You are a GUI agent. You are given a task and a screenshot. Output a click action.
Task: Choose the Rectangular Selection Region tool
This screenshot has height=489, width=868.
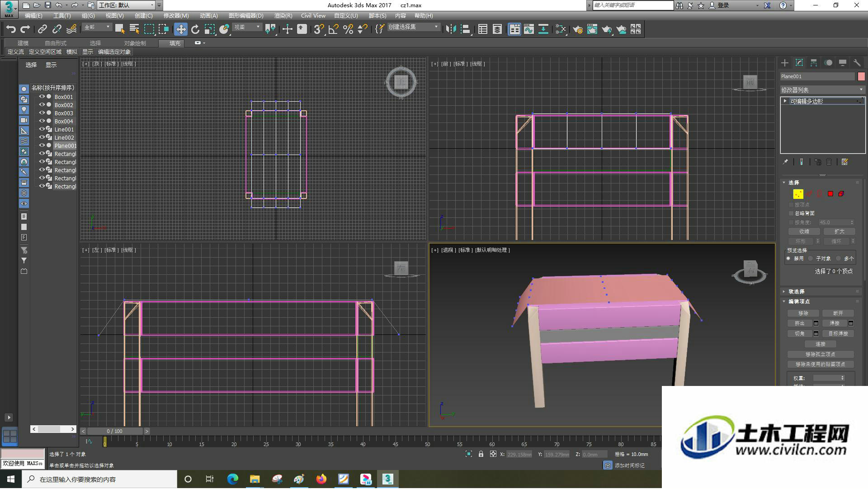149,29
